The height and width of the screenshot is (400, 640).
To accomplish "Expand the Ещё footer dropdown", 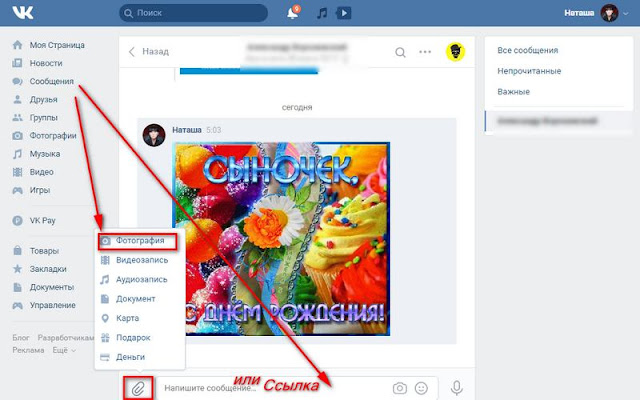I will (64, 350).
